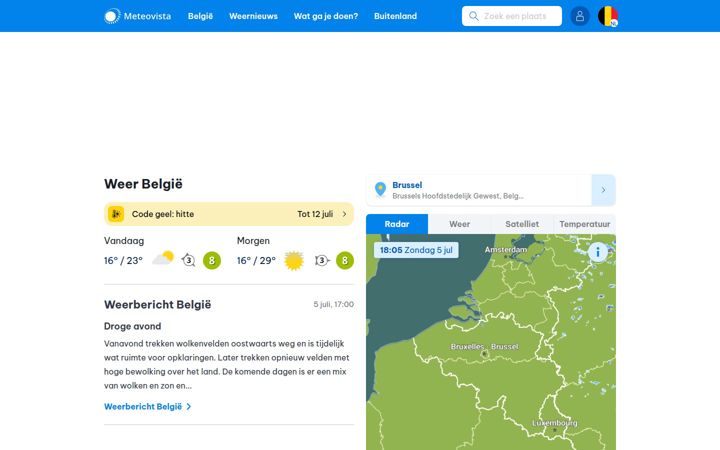This screenshot has width=720, height=450.
Task: Click the Droge avond headline
Action: (x=132, y=326)
